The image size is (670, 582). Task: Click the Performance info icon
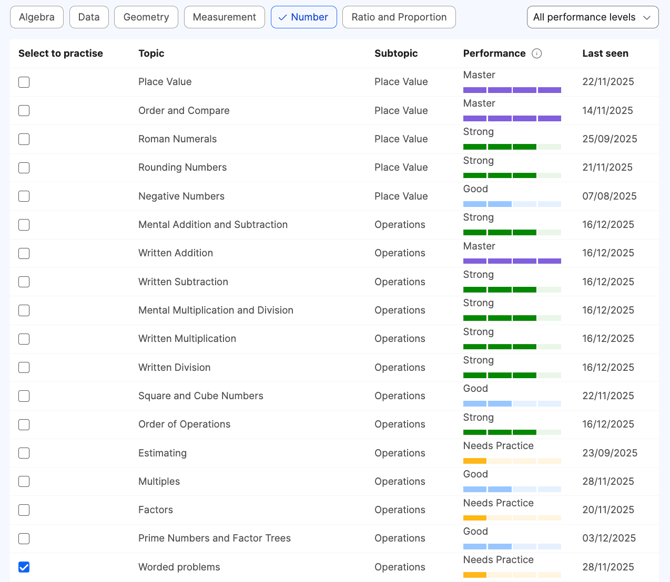[537, 54]
